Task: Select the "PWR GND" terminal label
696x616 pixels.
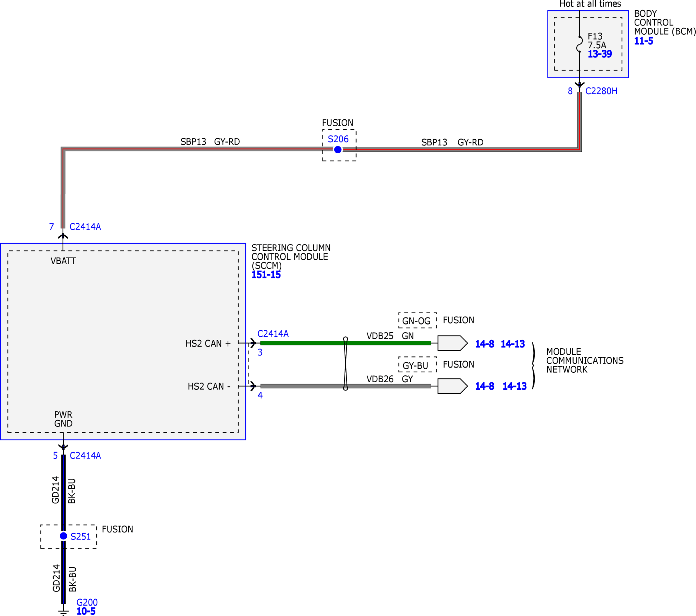Action: pyautogui.click(x=63, y=419)
